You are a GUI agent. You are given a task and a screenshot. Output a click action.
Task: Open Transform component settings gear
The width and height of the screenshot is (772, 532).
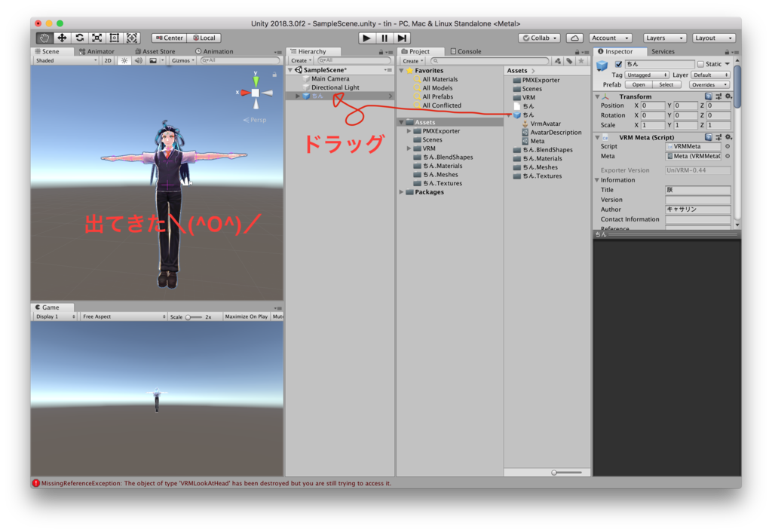coord(728,96)
